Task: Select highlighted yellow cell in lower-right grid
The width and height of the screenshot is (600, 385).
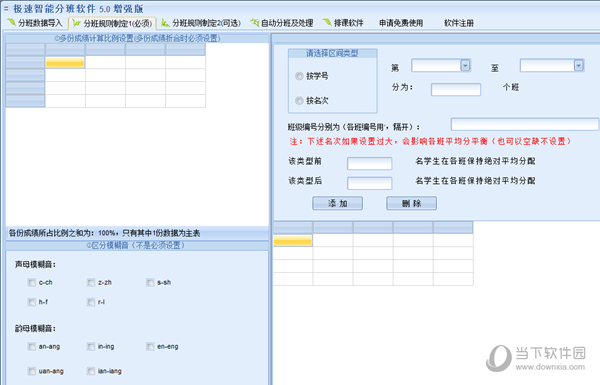Action: click(293, 240)
